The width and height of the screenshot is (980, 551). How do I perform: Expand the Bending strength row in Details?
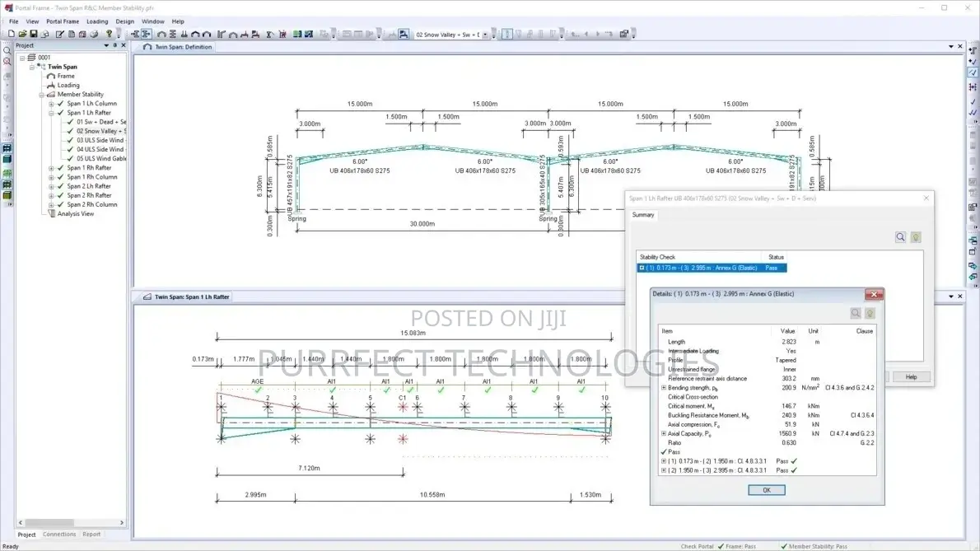tap(664, 388)
